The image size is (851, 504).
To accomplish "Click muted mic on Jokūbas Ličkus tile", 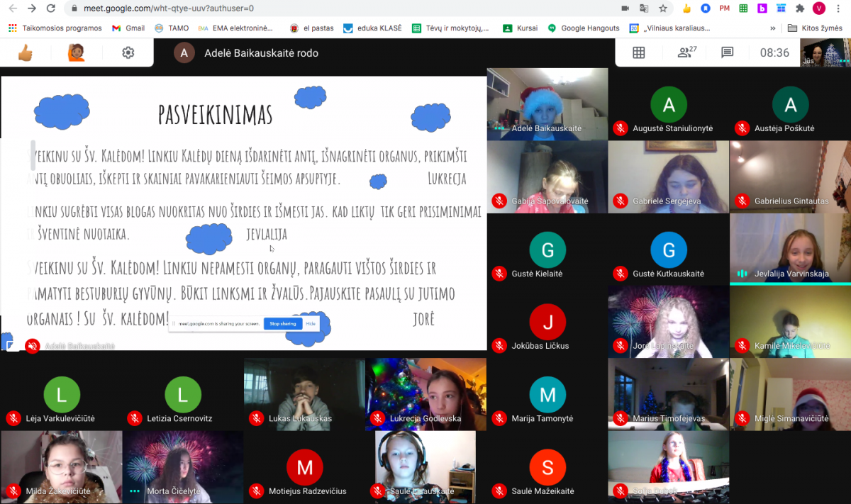I will click(x=499, y=346).
